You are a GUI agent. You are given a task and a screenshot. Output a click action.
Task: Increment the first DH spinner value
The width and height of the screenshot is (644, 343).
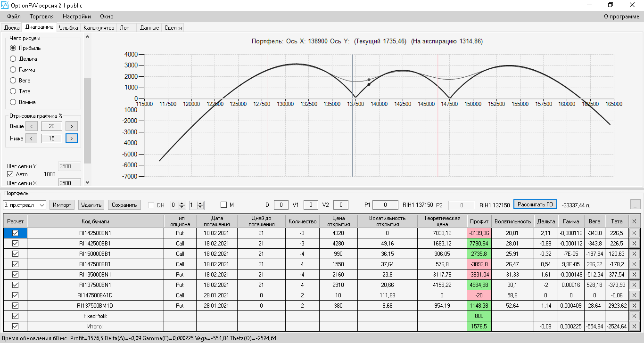[182, 203]
